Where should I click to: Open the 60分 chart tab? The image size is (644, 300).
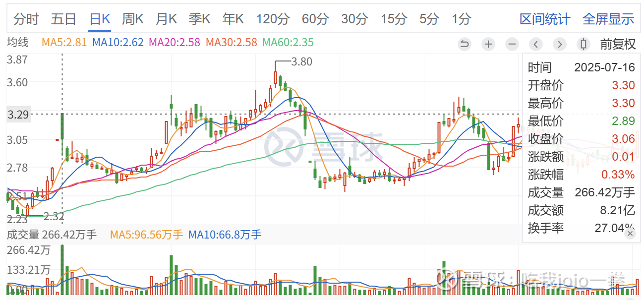pyautogui.click(x=315, y=19)
